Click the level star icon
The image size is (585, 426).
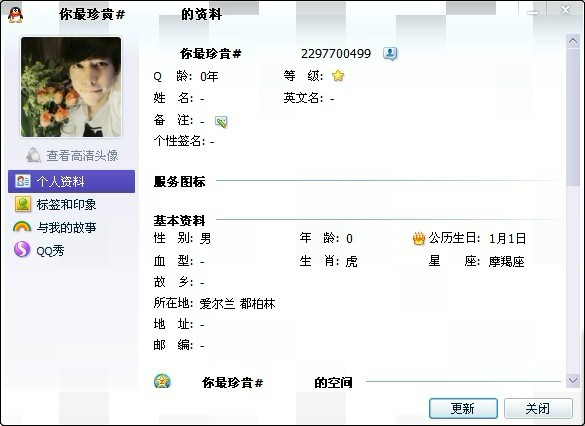point(338,76)
